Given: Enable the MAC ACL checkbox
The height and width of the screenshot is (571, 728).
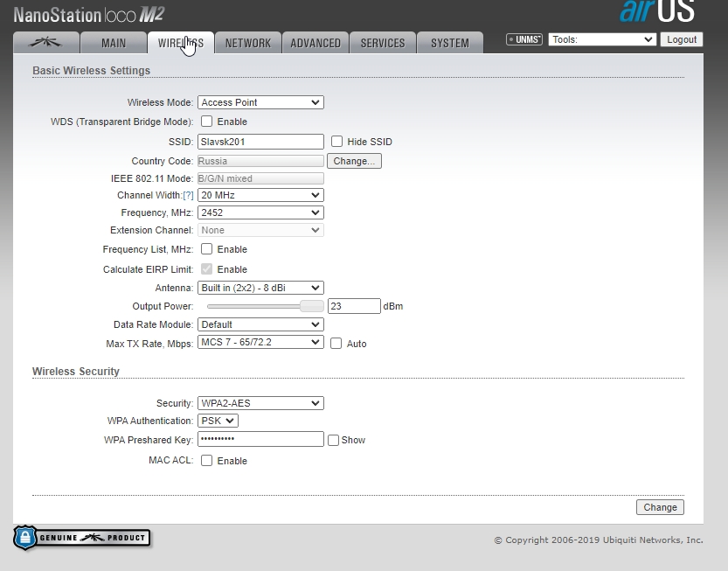Looking at the screenshot, I should coord(206,461).
